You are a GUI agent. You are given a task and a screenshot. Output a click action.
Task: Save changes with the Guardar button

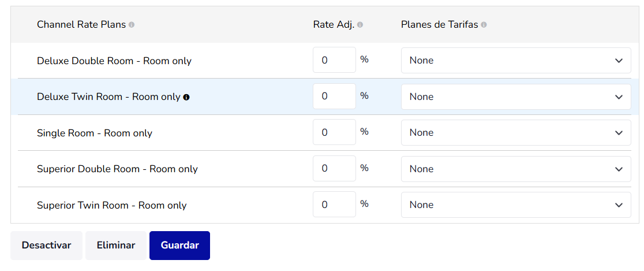point(179,245)
